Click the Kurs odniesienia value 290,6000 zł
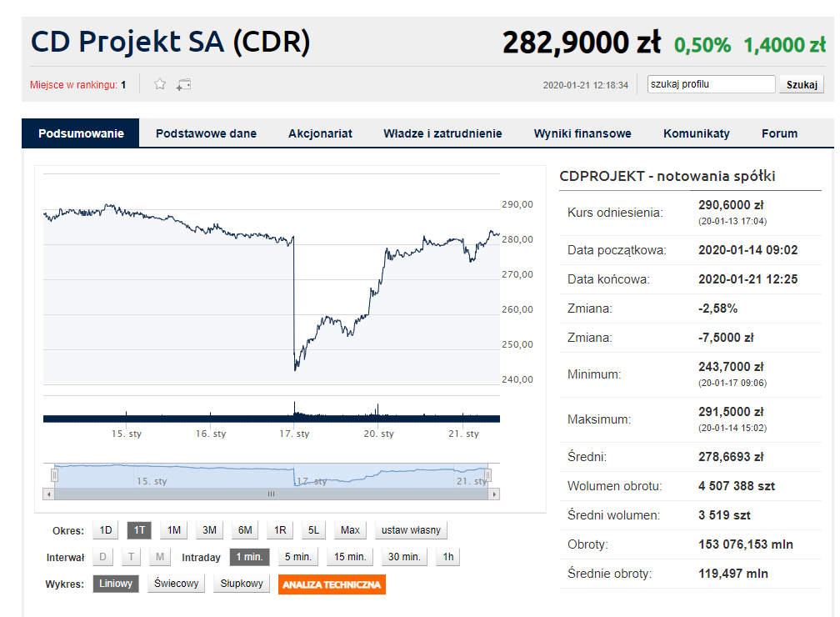 731,205
